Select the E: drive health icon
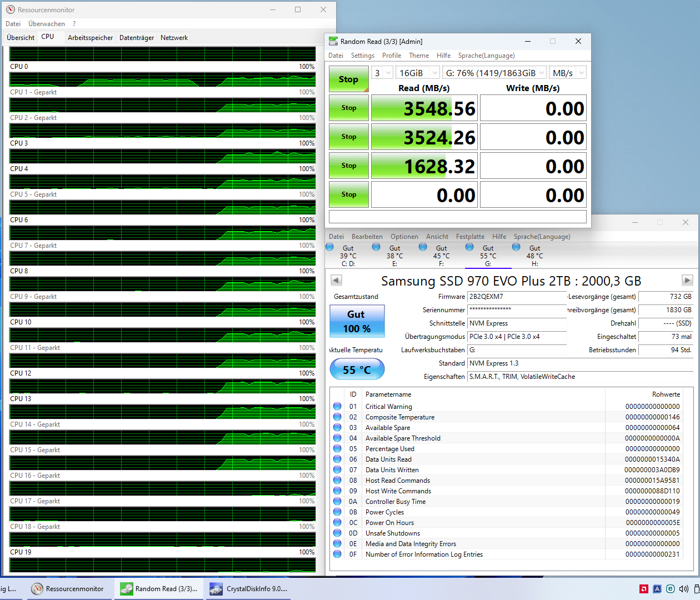The height and width of the screenshot is (600, 700). (x=377, y=247)
